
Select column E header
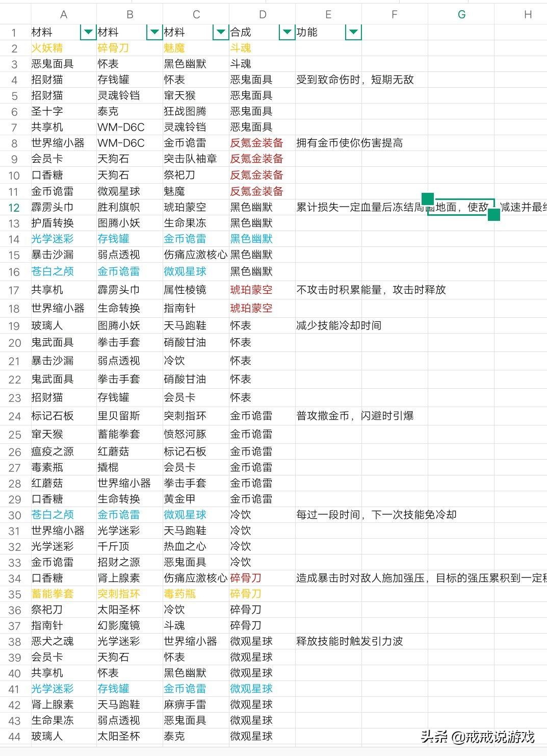329,14
